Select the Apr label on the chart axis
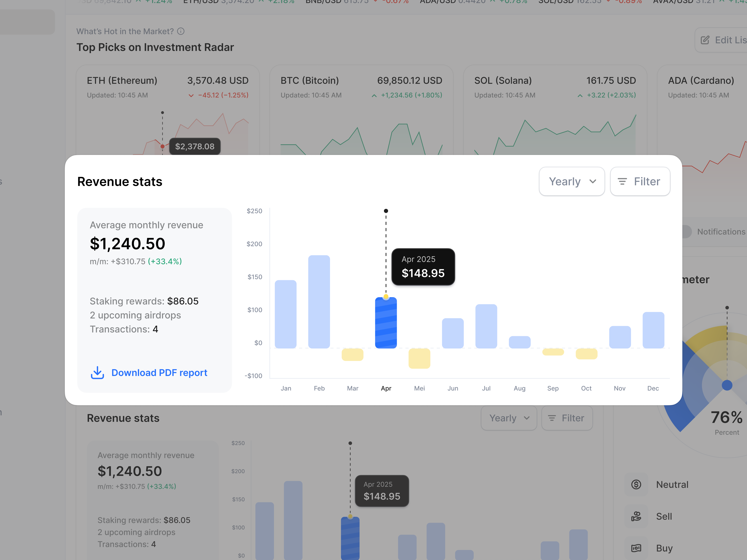The image size is (747, 560). (386, 388)
